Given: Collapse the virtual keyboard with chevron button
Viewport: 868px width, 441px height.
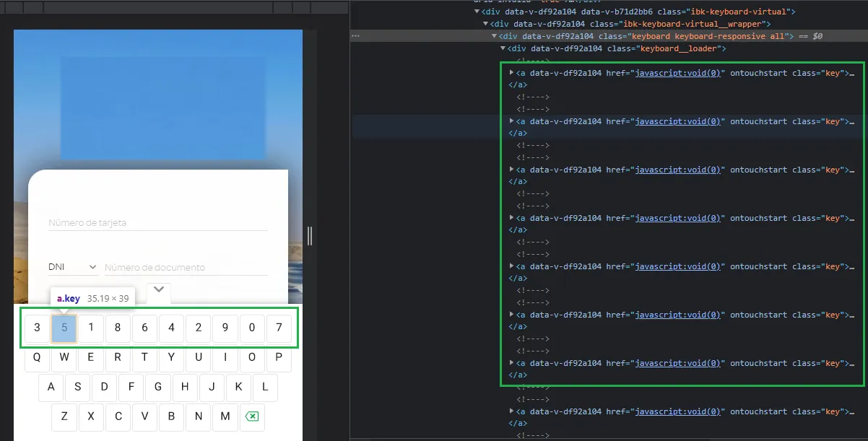Looking at the screenshot, I should tap(159, 290).
